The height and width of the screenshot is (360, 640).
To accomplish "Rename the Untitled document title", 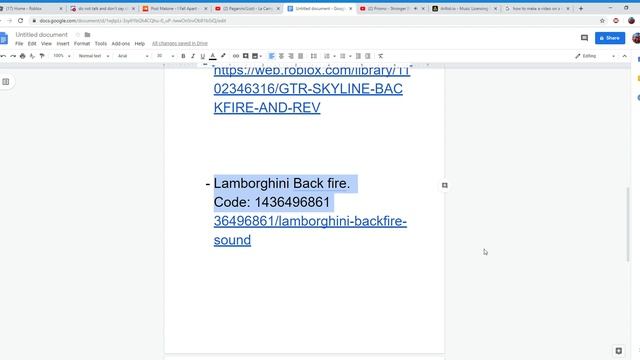I will (42, 35).
